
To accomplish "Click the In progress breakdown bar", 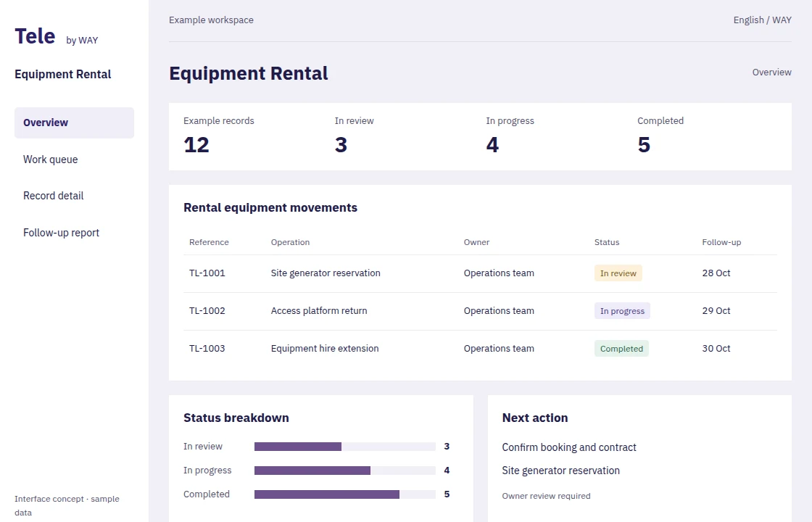I will (x=345, y=471).
